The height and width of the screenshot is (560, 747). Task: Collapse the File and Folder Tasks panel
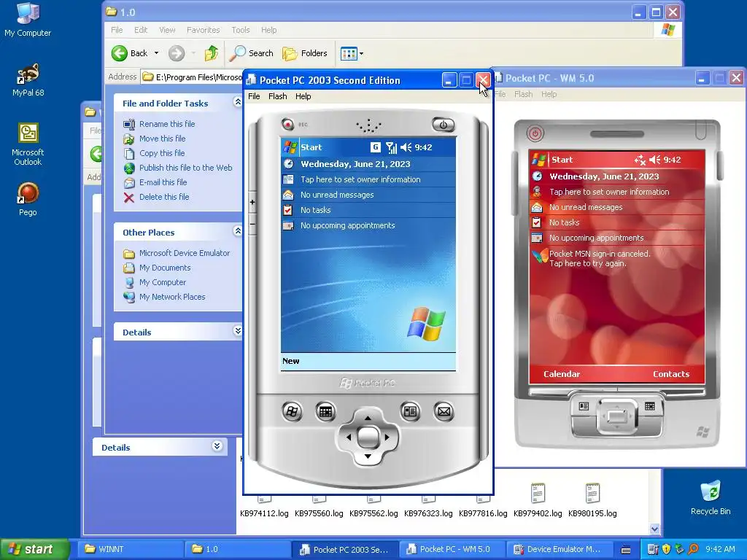(238, 102)
